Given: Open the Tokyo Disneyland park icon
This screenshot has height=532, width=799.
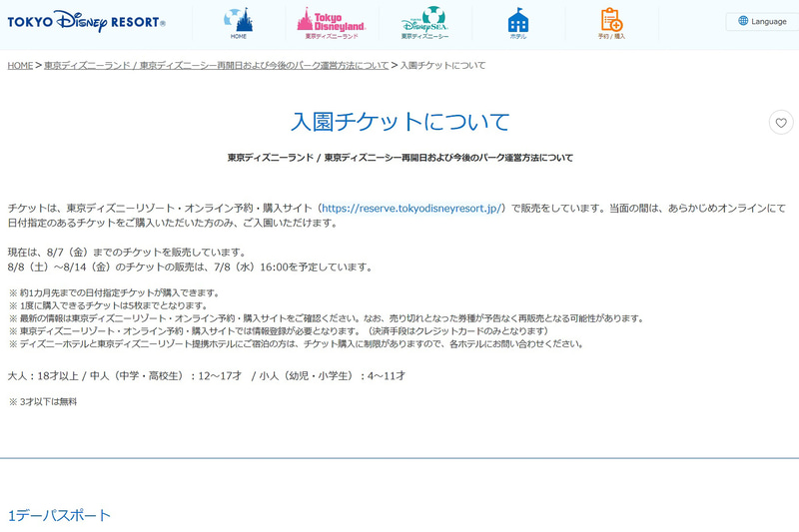Looking at the screenshot, I should pyautogui.click(x=332, y=23).
